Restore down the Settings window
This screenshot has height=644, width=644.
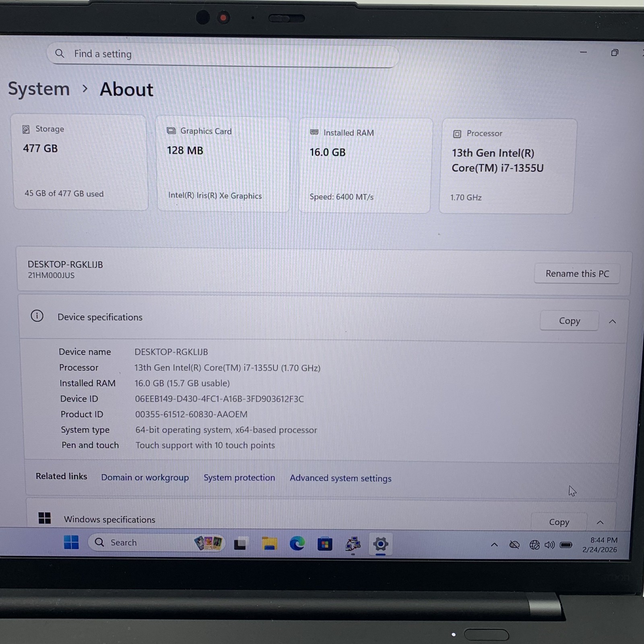pos(614,53)
